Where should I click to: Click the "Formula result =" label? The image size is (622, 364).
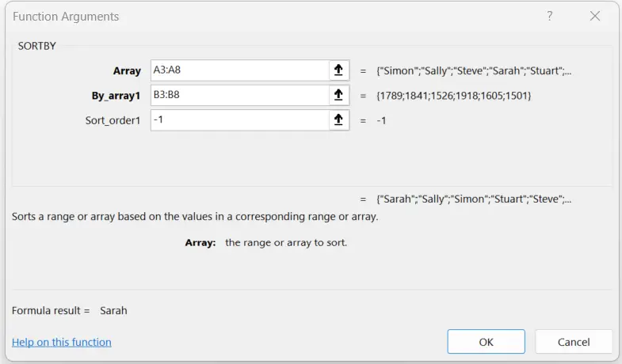(x=51, y=310)
